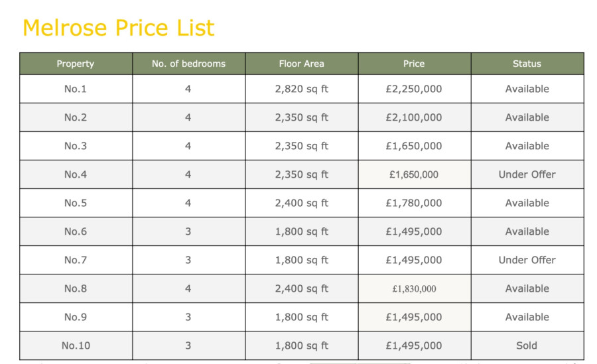The height and width of the screenshot is (364, 597).
Task: Select the No.1 property cell
Action: (x=76, y=89)
